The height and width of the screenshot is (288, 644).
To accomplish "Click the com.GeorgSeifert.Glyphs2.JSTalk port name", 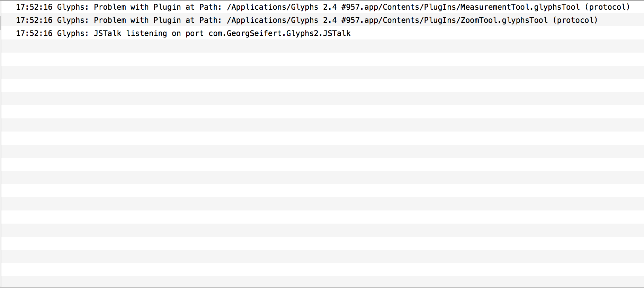I will pyautogui.click(x=279, y=33).
